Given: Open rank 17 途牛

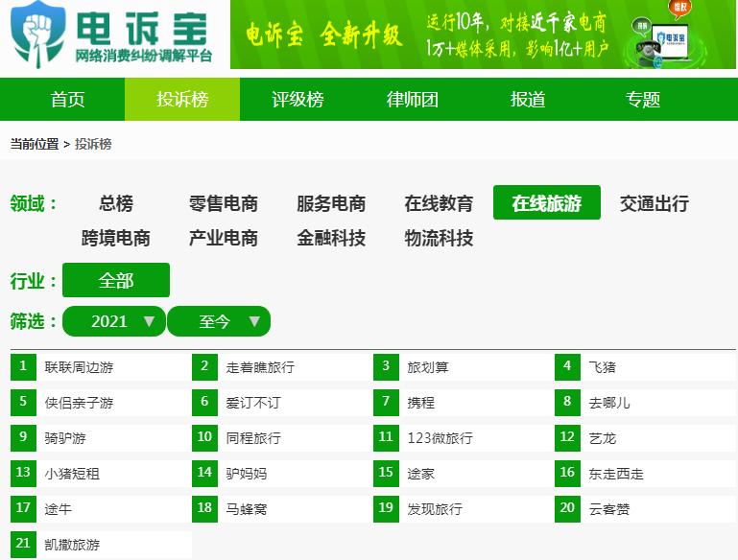Looking at the screenshot, I should (101, 509).
